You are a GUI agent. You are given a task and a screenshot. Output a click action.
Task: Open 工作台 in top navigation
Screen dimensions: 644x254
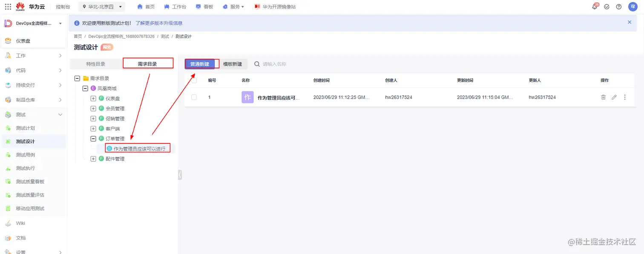(175, 7)
